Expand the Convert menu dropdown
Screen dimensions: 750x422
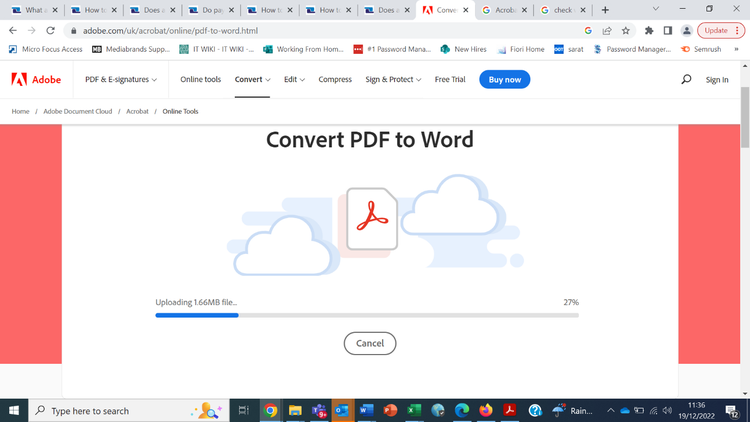(252, 79)
